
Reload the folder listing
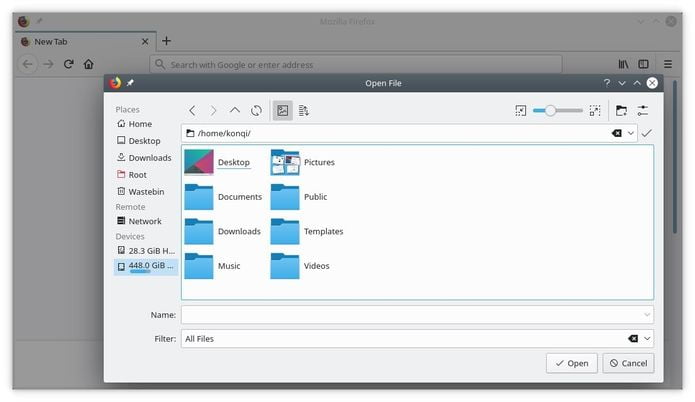click(256, 110)
